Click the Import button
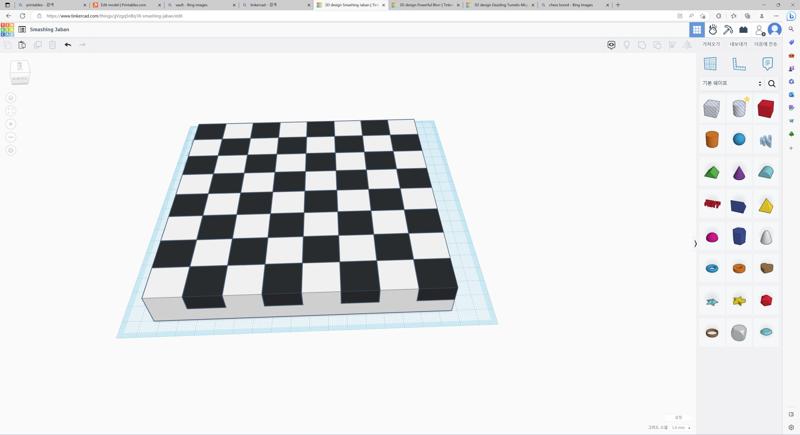The image size is (800, 435). (x=711, y=44)
